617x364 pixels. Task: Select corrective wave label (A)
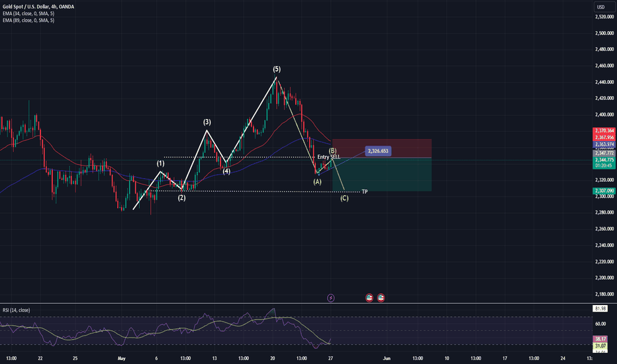pos(317,182)
